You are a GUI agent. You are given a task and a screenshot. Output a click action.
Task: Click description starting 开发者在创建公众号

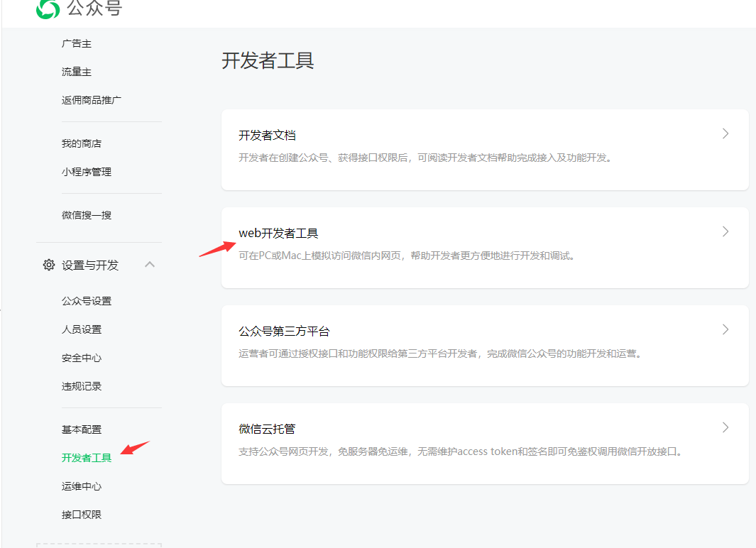426,158
